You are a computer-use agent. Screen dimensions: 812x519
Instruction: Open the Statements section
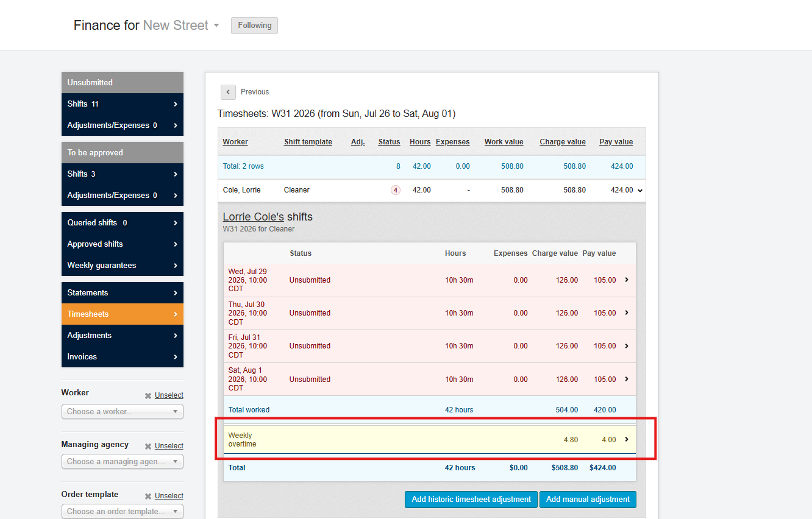pos(123,293)
